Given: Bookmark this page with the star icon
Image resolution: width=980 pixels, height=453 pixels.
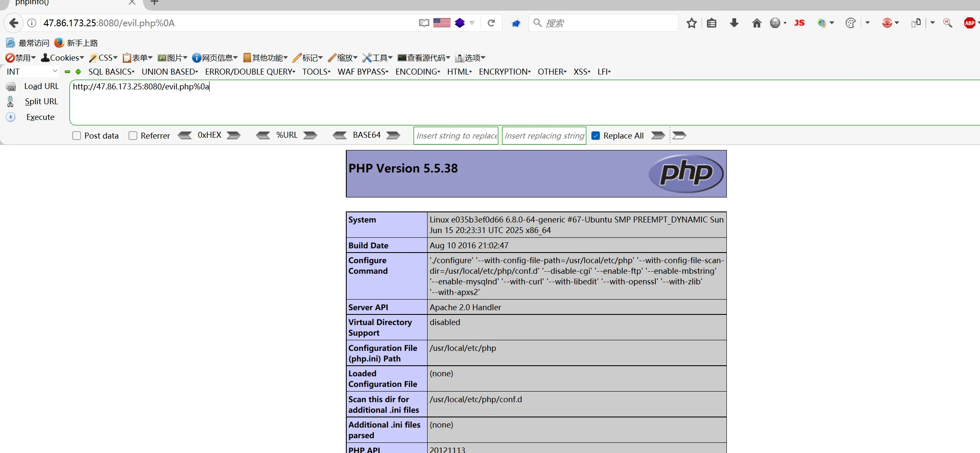Looking at the screenshot, I should click(691, 23).
